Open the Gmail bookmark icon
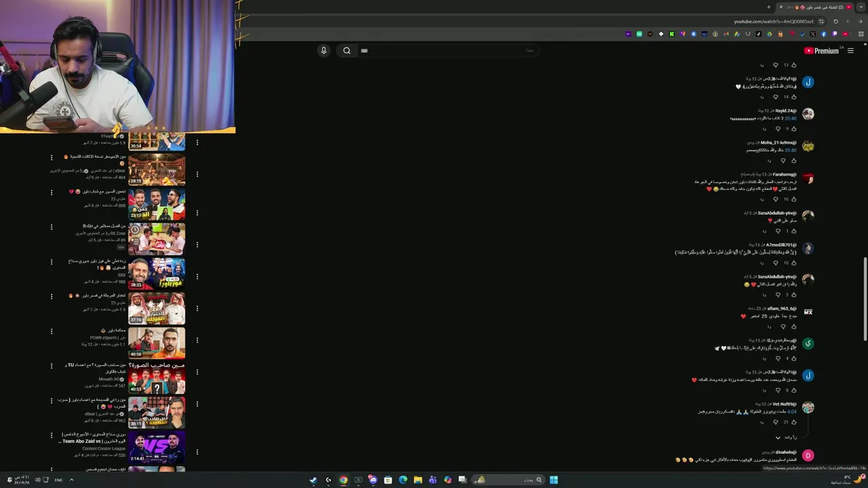868x488 pixels. coord(726,34)
